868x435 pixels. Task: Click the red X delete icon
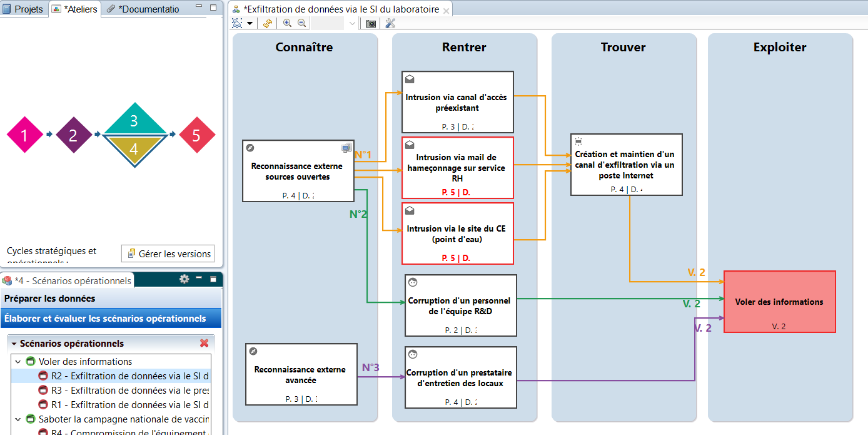point(204,343)
